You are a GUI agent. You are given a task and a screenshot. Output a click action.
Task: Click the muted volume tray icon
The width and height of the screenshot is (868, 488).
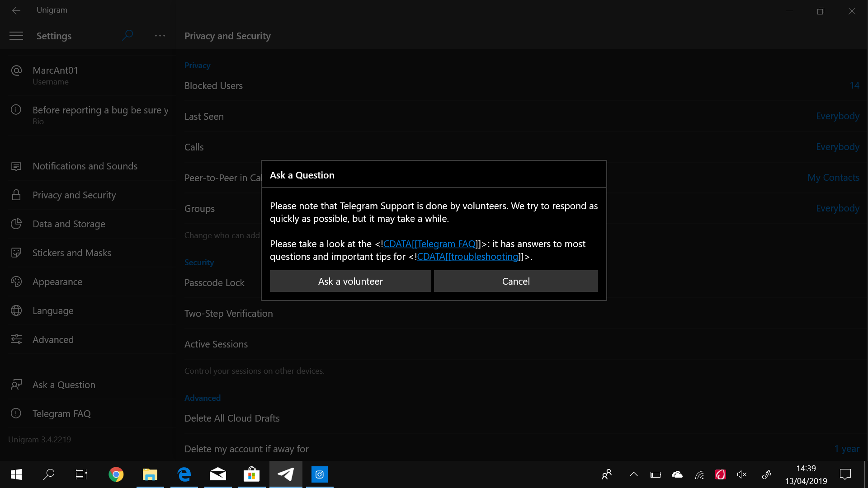tap(742, 474)
